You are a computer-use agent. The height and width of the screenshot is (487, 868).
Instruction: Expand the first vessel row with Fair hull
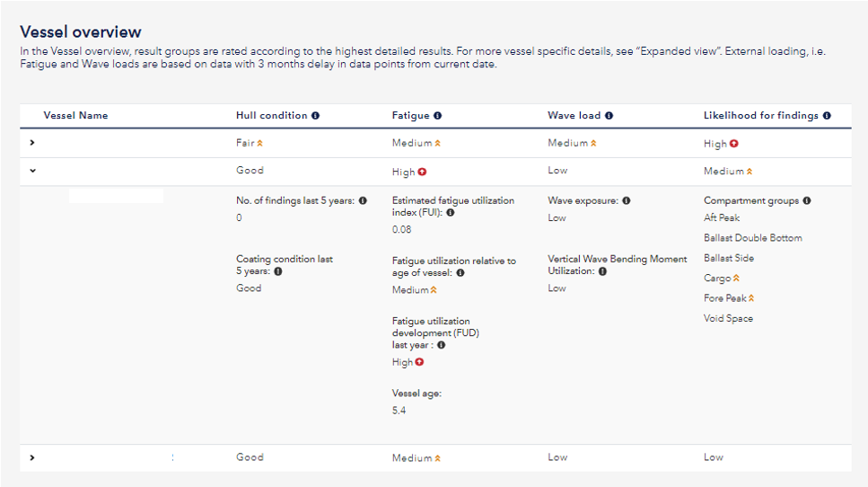[32, 143]
